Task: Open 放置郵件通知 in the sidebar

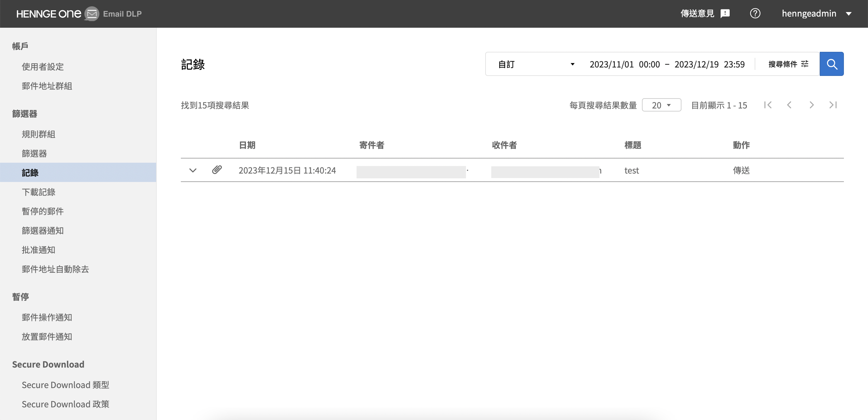Action: [x=47, y=337]
